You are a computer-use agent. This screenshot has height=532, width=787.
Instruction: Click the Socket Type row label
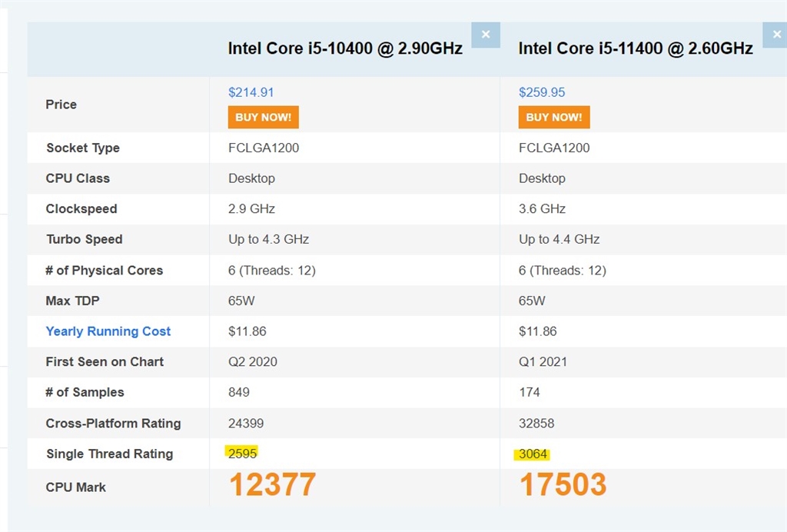click(x=83, y=148)
